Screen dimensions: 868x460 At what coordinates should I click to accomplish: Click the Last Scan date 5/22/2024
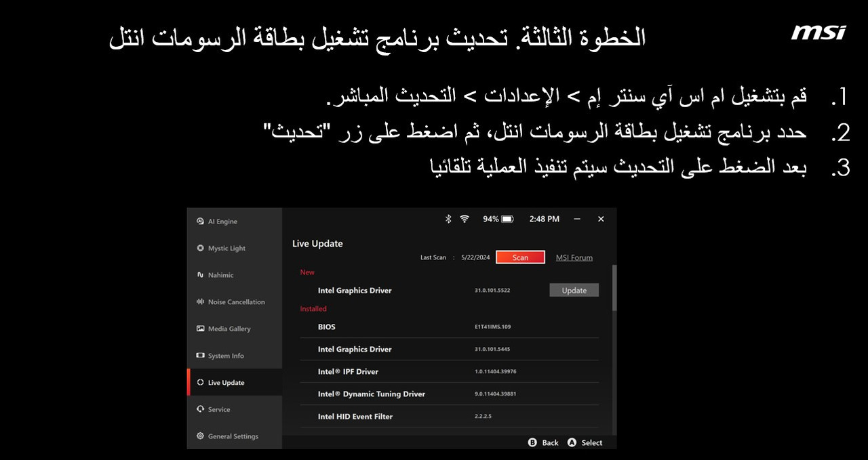click(475, 257)
